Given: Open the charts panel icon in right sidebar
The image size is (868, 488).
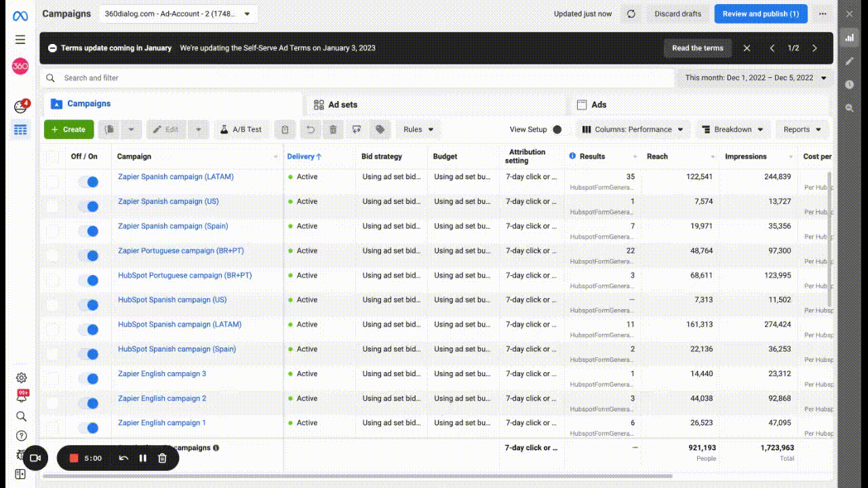Looking at the screenshot, I should click(849, 37).
